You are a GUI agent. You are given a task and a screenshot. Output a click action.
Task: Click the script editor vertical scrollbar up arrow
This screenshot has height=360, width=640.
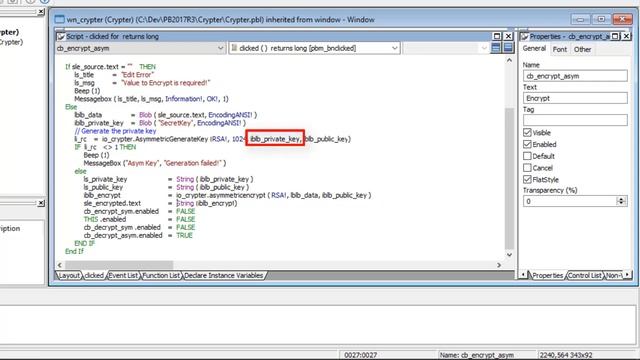point(509,60)
